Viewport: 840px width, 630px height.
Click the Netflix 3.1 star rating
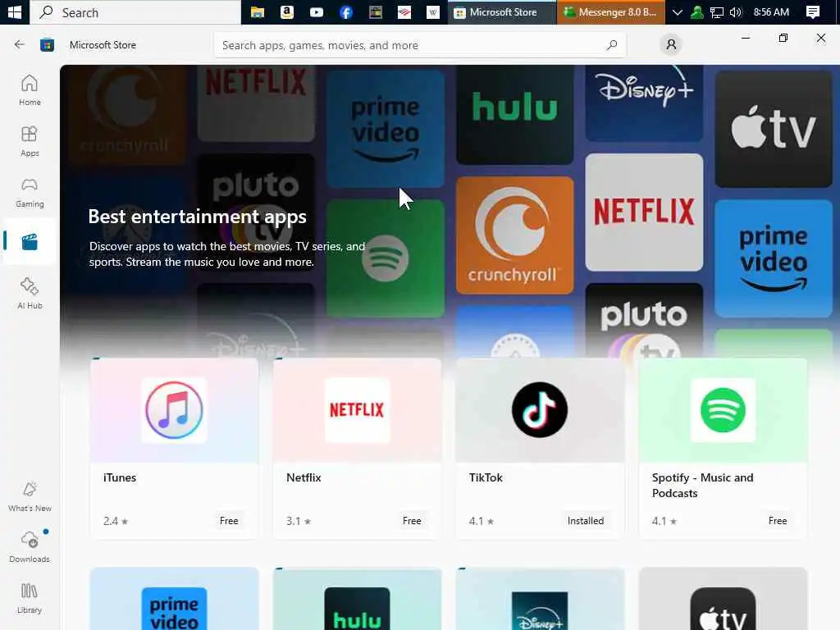299,521
